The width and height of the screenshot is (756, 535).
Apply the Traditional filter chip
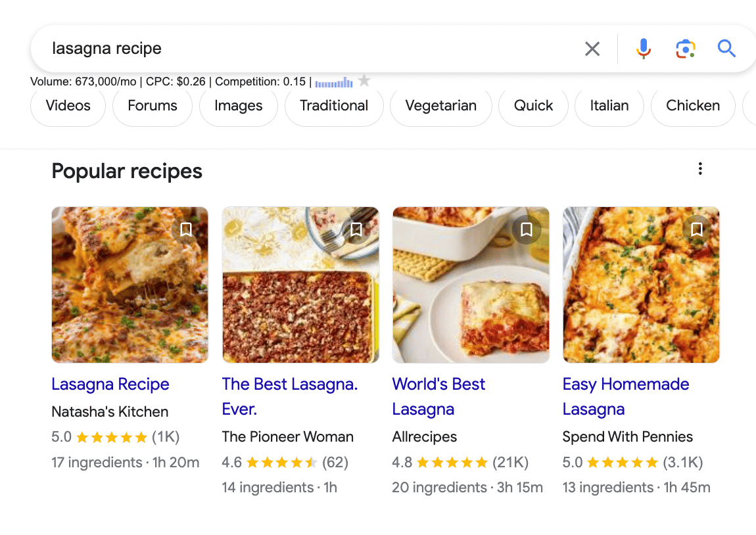tap(334, 106)
